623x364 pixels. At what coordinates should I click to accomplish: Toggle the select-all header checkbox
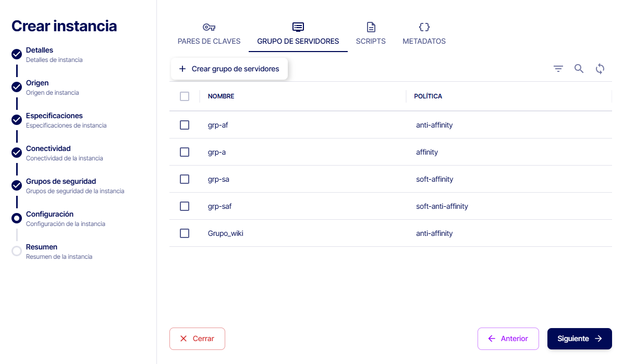pos(185,96)
